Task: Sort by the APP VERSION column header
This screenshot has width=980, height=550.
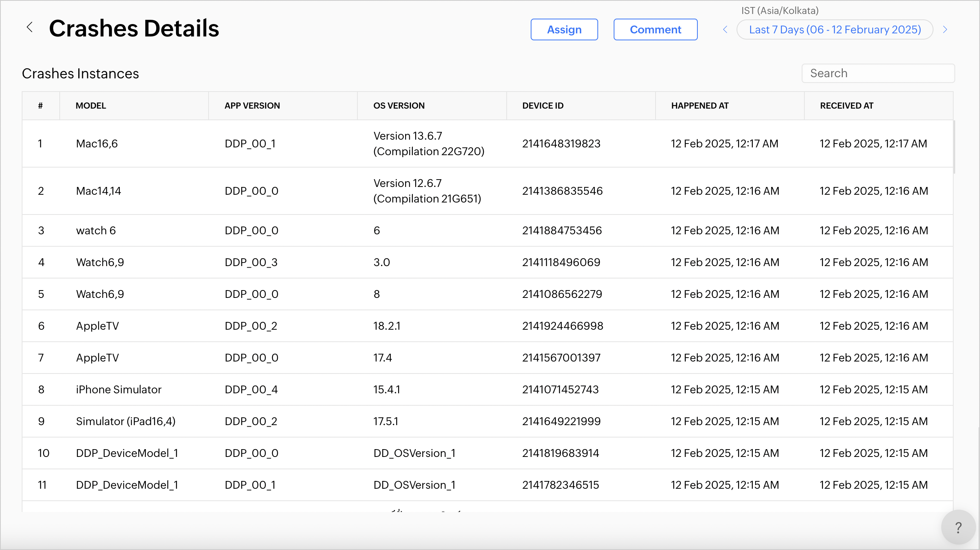Action: coord(252,106)
